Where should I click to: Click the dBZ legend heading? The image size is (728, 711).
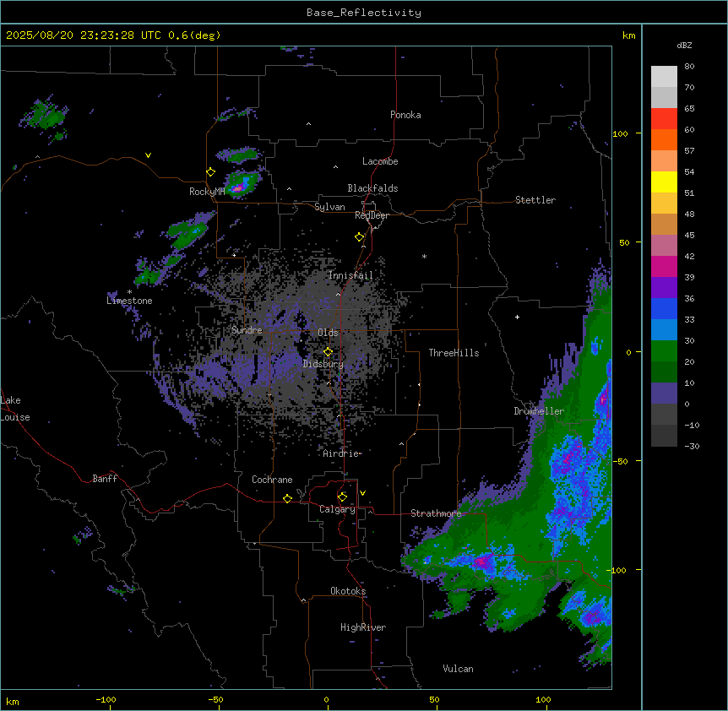tap(684, 45)
